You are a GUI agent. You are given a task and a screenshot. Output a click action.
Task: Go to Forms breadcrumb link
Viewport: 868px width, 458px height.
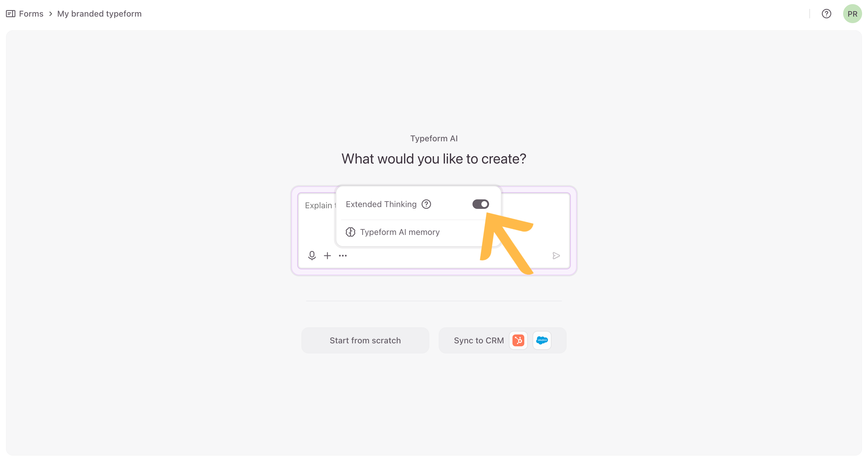(x=31, y=14)
